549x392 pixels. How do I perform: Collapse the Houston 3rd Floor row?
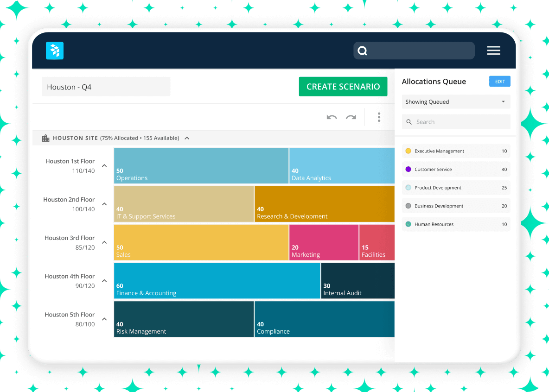(x=104, y=242)
